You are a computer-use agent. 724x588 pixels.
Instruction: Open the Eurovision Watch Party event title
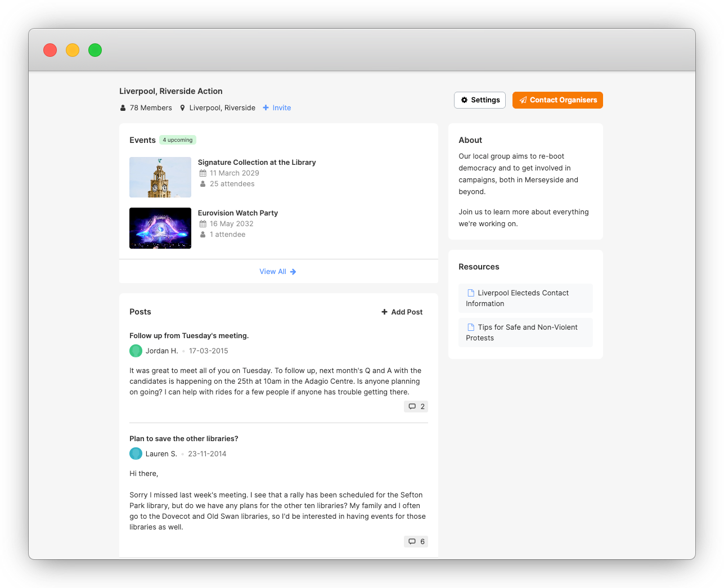[237, 213]
